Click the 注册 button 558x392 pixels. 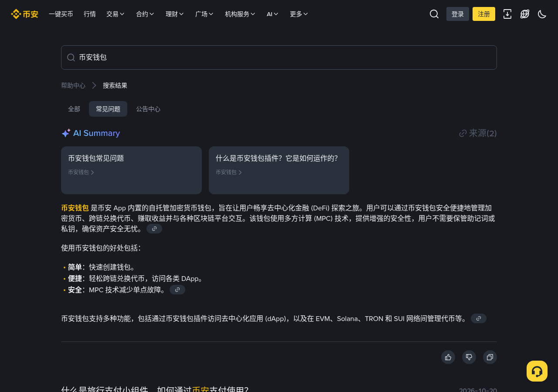click(484, 14)
